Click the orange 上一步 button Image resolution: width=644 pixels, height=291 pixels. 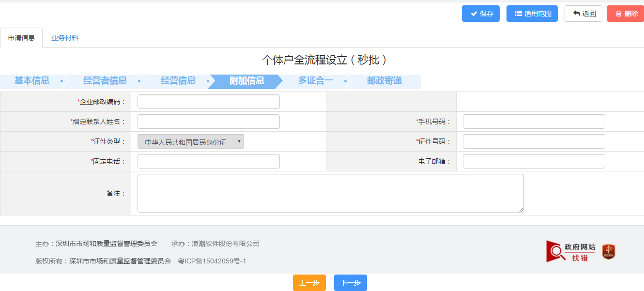(309, 283)
